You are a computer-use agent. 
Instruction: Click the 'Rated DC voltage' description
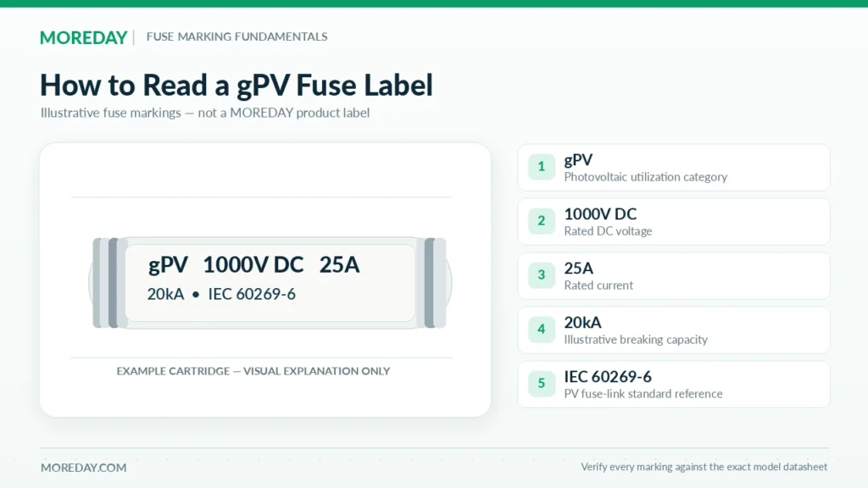[x=608, y=231]
